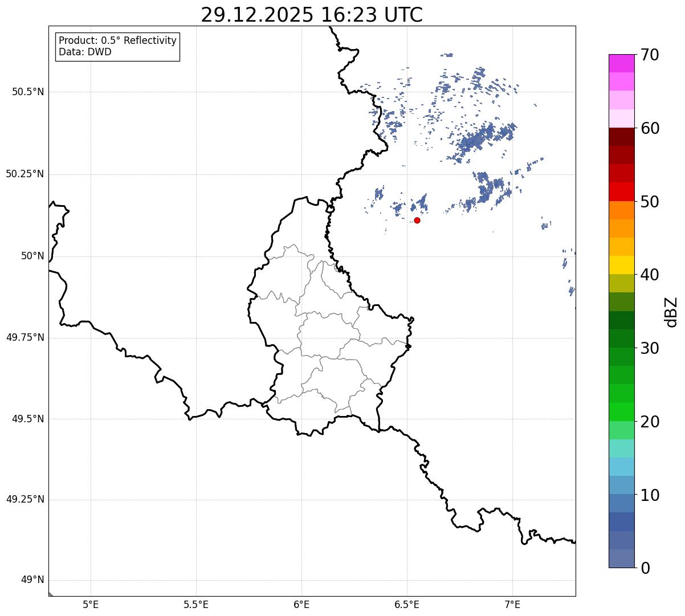Click the 'Data: DWD' text

(85, 52)
